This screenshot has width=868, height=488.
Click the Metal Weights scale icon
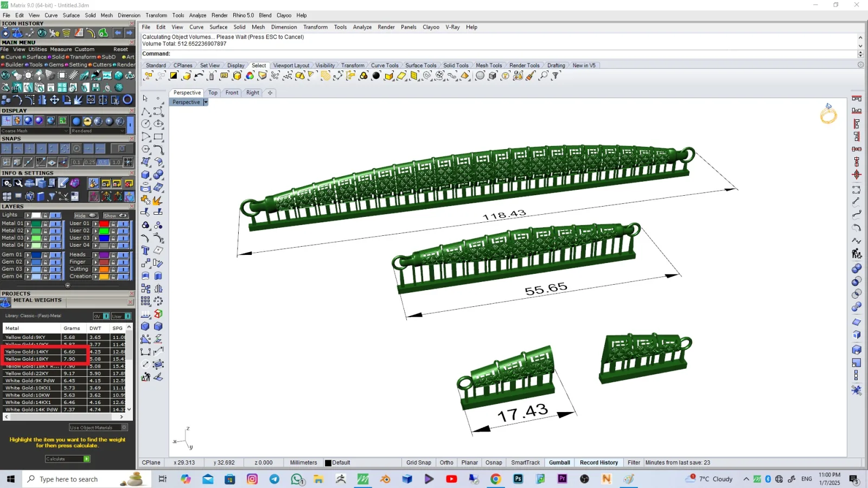click(6, 303)
